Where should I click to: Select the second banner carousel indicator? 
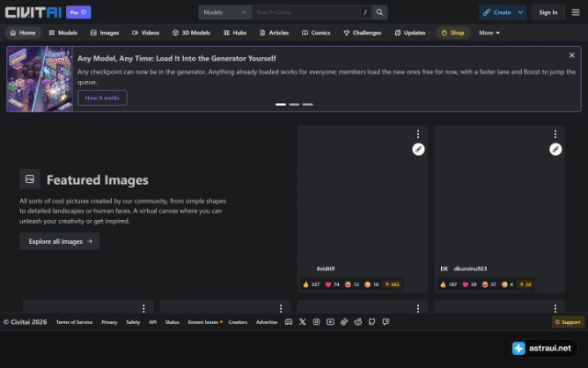click(294, 104)
